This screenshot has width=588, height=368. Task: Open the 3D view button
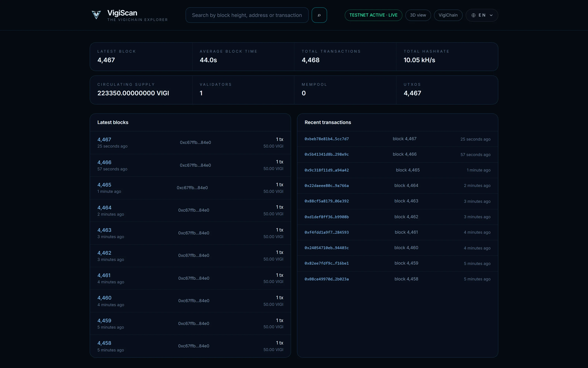[418, 15]
